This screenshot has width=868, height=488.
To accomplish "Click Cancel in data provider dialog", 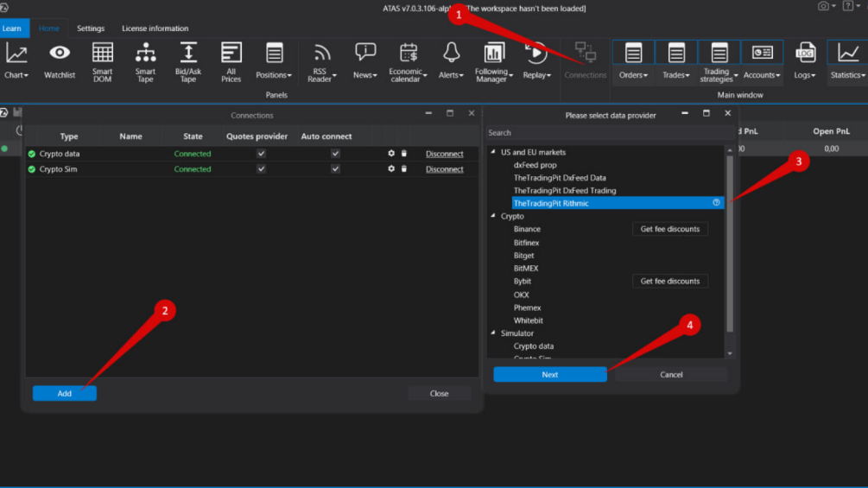I will pos(671,374).
